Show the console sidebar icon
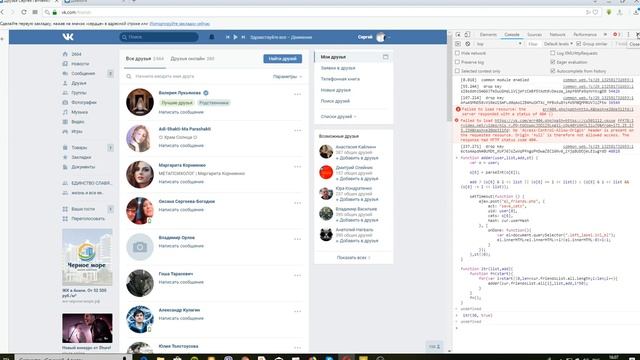Image resolution: width=640 pixels, height=360 pixels. pyautogui.click(x=458, y=44)
